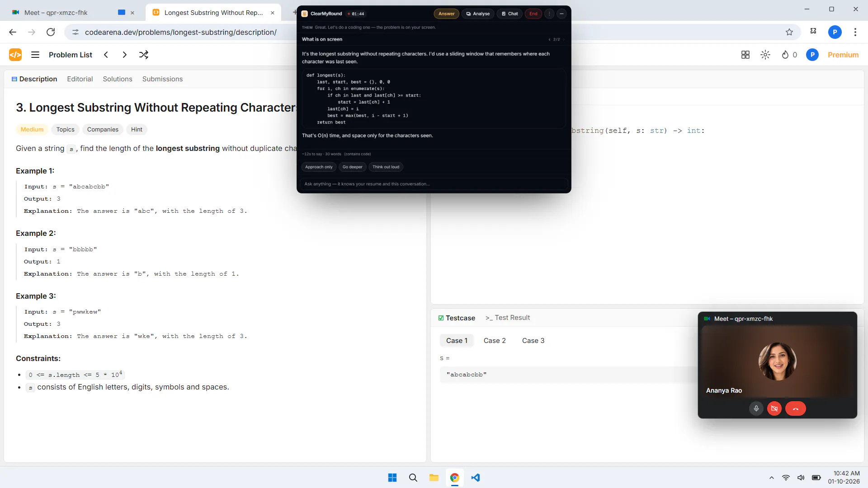Open the ClearMyRound three-dot options menu
The height and width of the screenshot is (488, 868).
549,14
